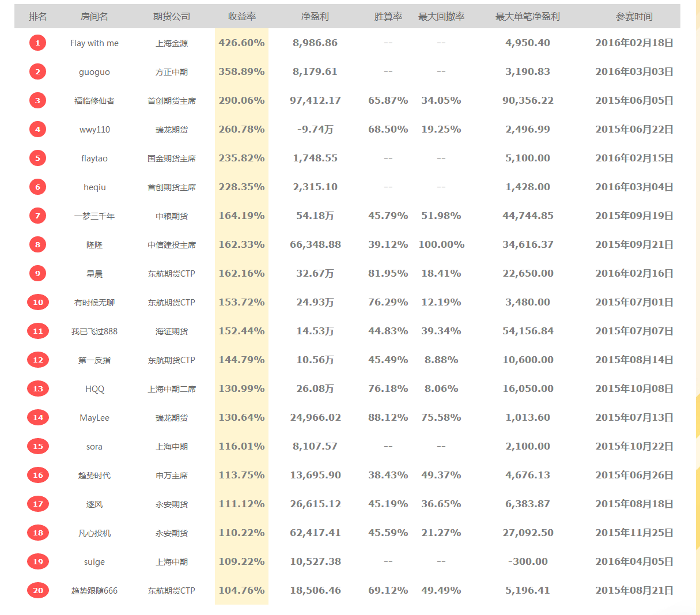The height and width of the screenshot is (615, 700).
Task: Click the red rank 7 badge
Action: pyautogui.click(x=38, y=216)
